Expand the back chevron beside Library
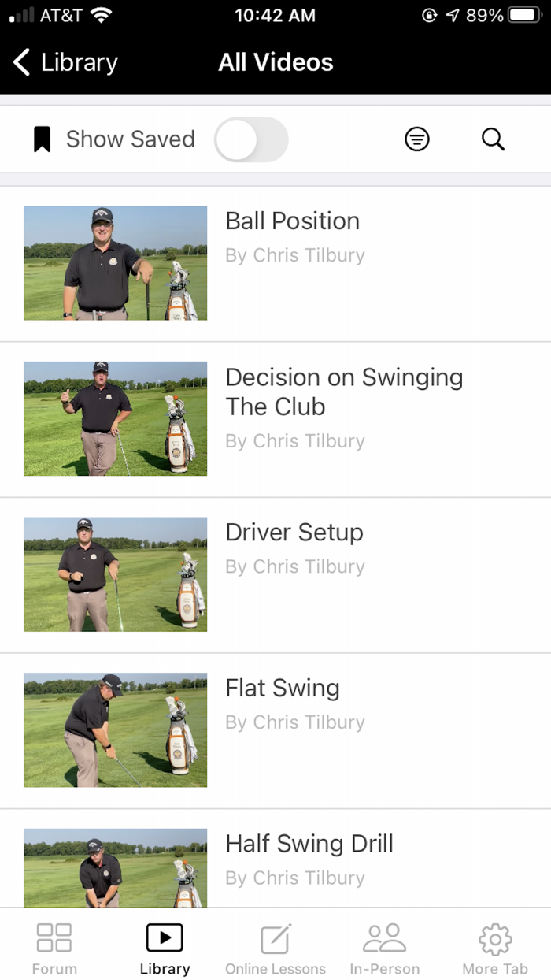 [x=20, y=61]
